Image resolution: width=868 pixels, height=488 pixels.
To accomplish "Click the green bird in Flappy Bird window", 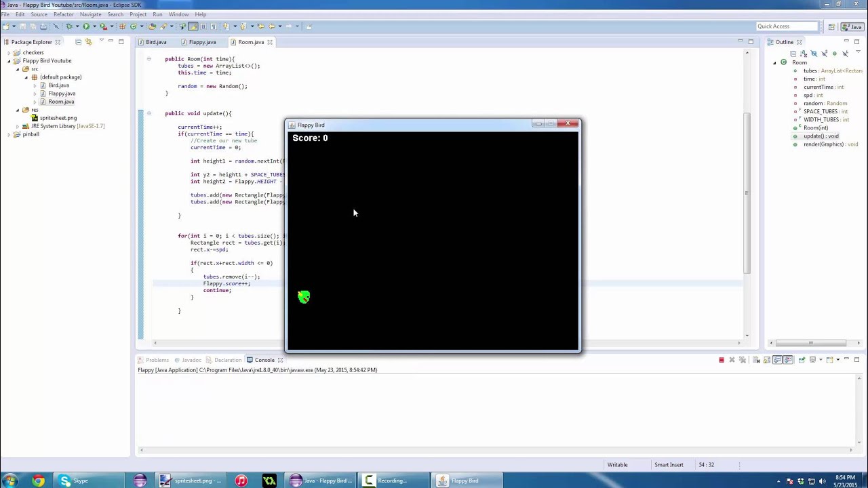I will pyautogui.click(x=304, y=296).
